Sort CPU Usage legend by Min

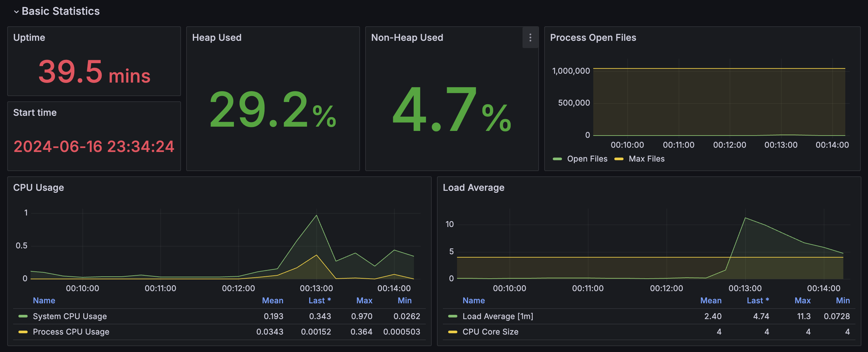point(404,300)
